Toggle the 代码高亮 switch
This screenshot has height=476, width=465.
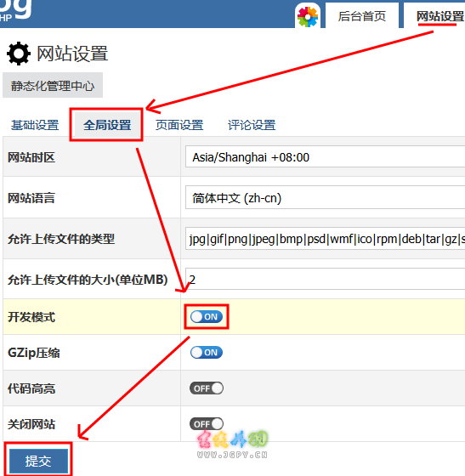tap(207, 388)
